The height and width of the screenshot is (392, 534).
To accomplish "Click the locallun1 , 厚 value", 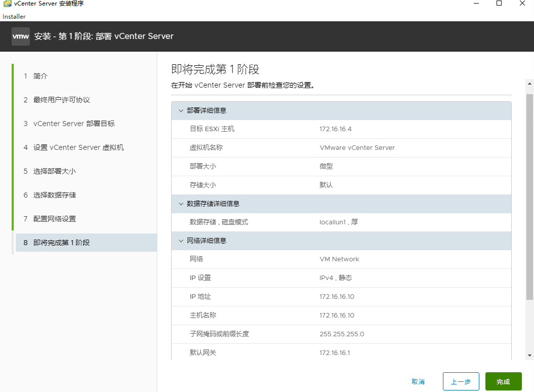I will 339,222.
